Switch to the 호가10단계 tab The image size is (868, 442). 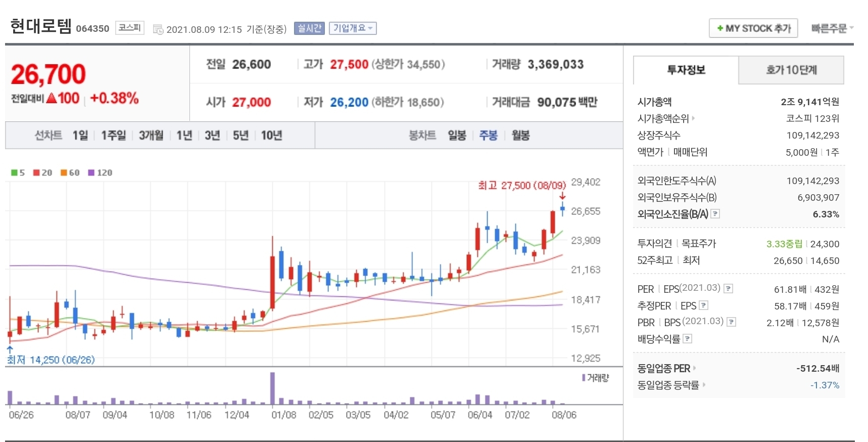coord(791,70)
